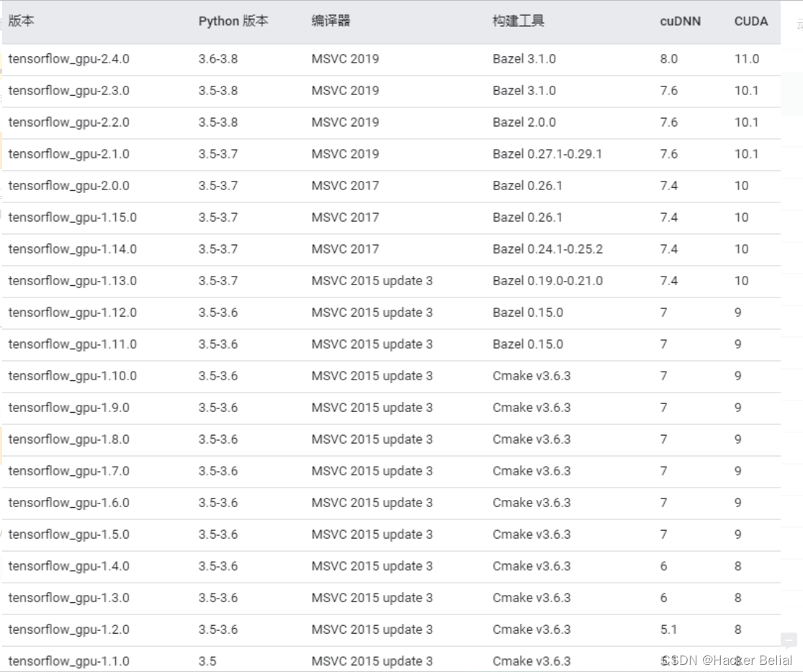
Task: Select the tensorflow_gpu-1.13.0 cell
Action: click(72, 281)
